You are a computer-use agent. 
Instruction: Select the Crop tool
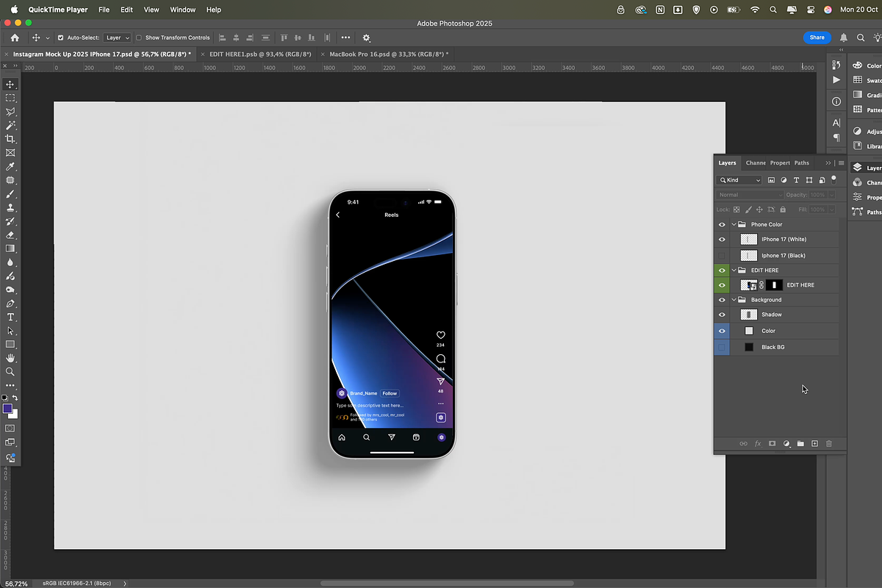pos(10,139)
